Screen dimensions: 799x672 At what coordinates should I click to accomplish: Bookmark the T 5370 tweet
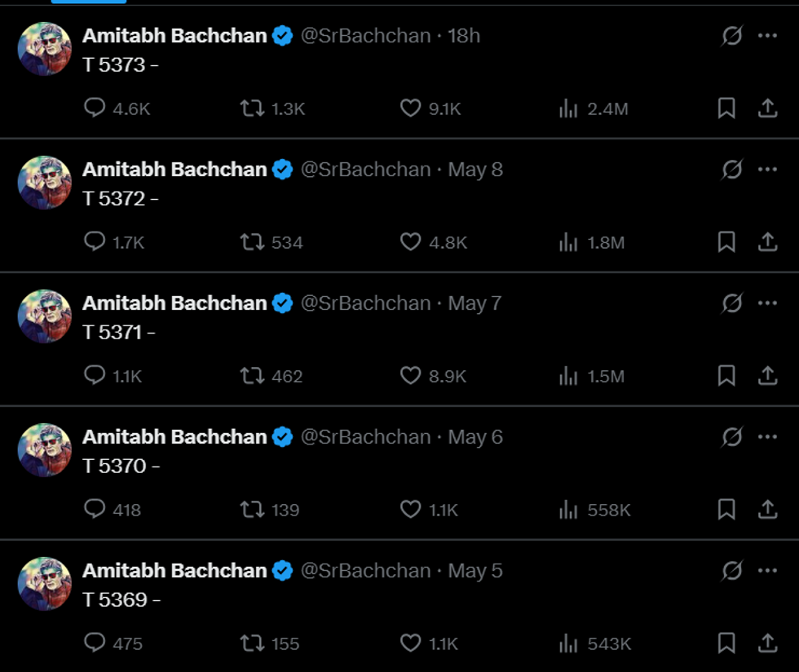pyautogui.click(x=726, y=510)
